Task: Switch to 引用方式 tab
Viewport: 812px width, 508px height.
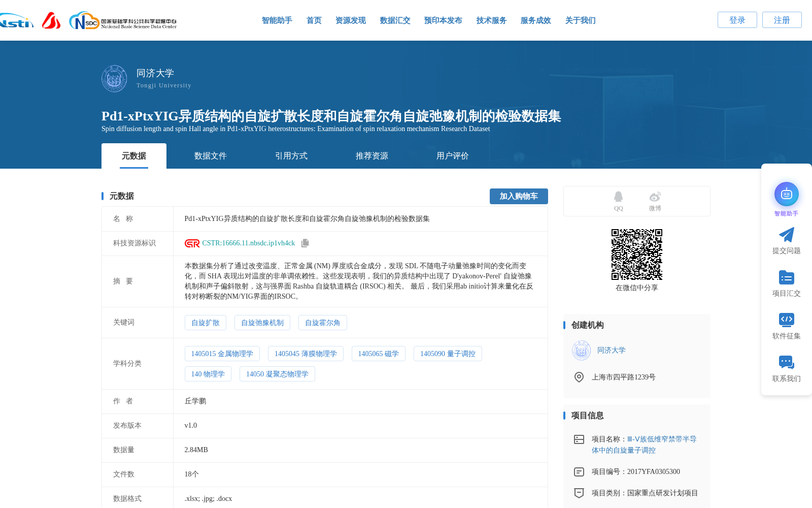Action: 291,156
